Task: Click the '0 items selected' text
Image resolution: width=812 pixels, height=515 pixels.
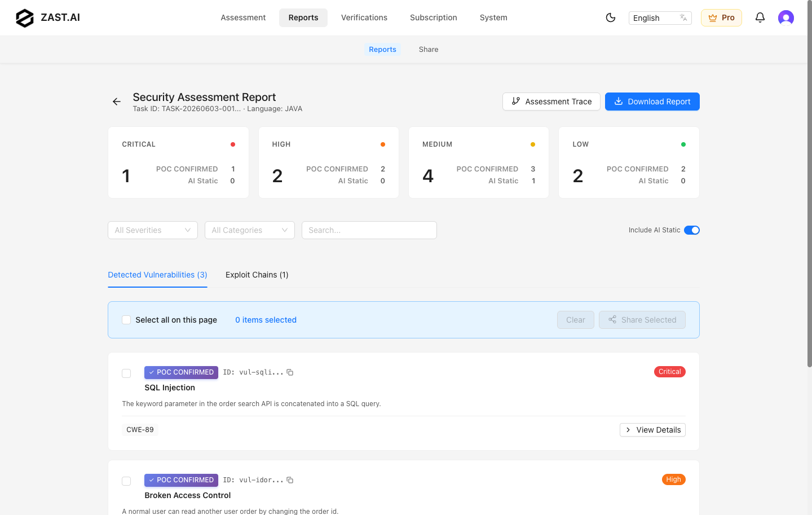Action: pyautogui.click(x=266, y=320)
